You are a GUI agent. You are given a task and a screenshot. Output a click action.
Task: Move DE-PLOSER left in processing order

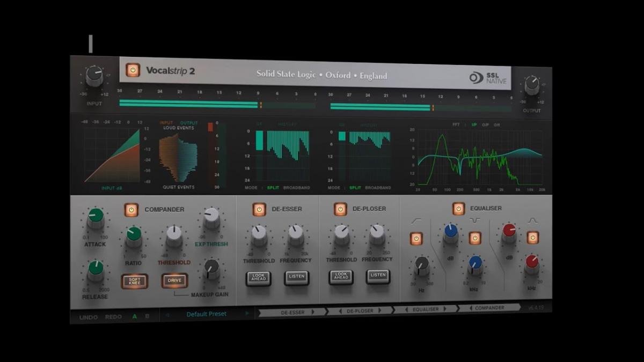point(341,311)
